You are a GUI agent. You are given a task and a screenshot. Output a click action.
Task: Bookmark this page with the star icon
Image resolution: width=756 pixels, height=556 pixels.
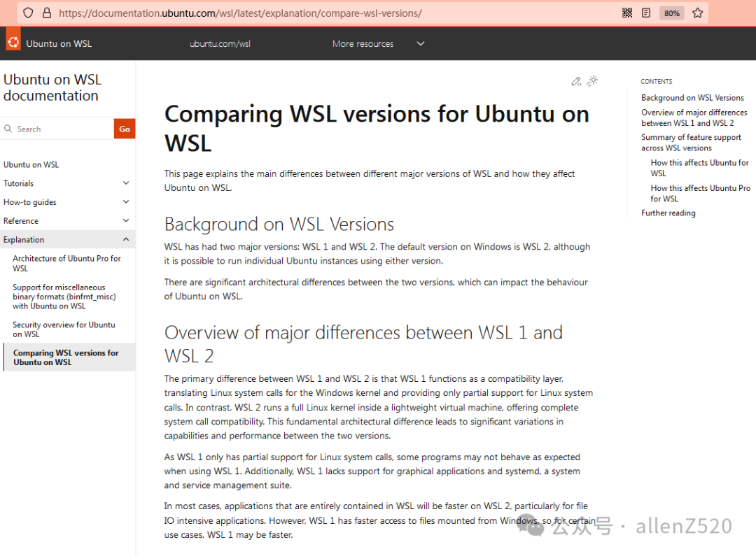pyautogui.click(x=697, y=13)
